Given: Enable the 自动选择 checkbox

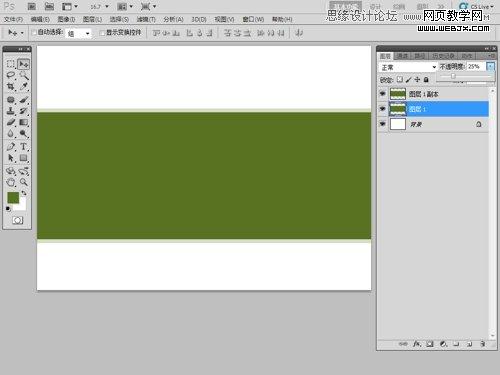Looking at the screenshot, I should pyautogui.click(x=34, y=32).
